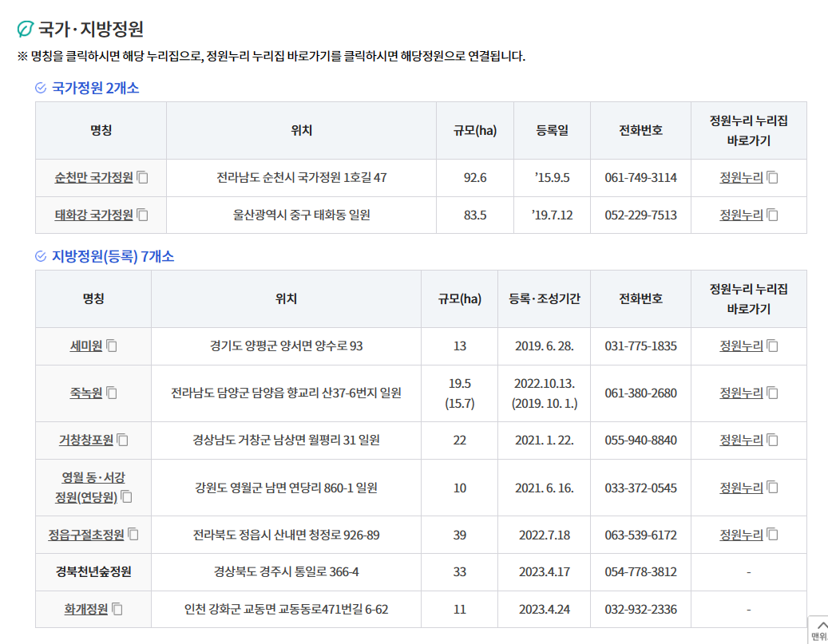The width and height of the screenshot is (828, 644).
Task: Open 정원누리 link in 태화강 국가정원 row
Action: click(x=741, y=215)
